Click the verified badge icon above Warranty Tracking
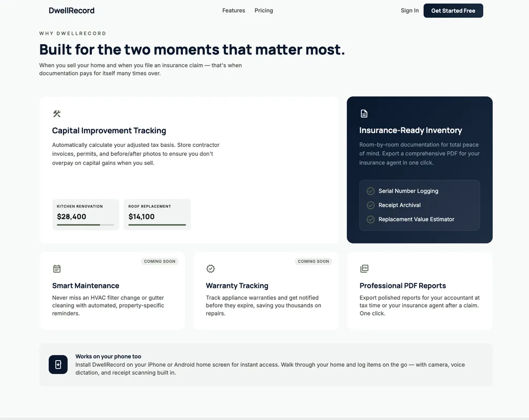 [x=211, y=269]
